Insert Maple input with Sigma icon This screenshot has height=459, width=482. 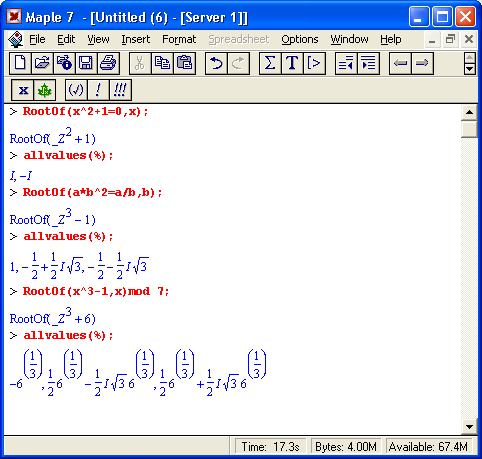click(x=270, y=63)
